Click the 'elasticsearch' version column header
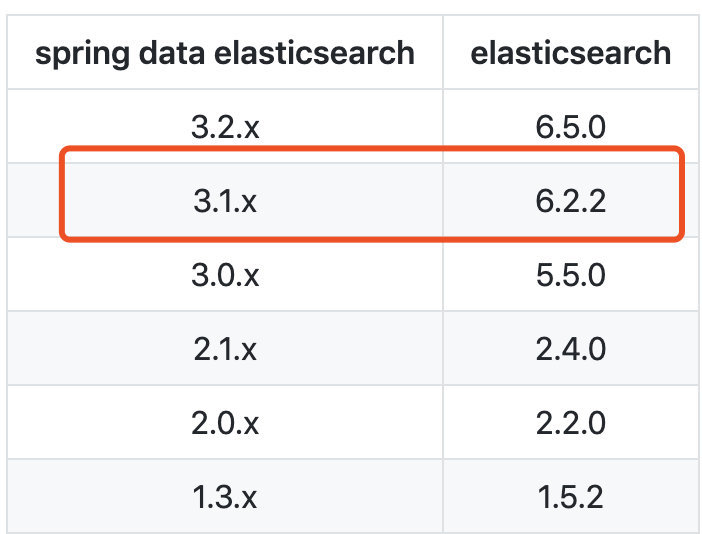Viewport: 702px width, 534px height. click(x=571, y=52)
